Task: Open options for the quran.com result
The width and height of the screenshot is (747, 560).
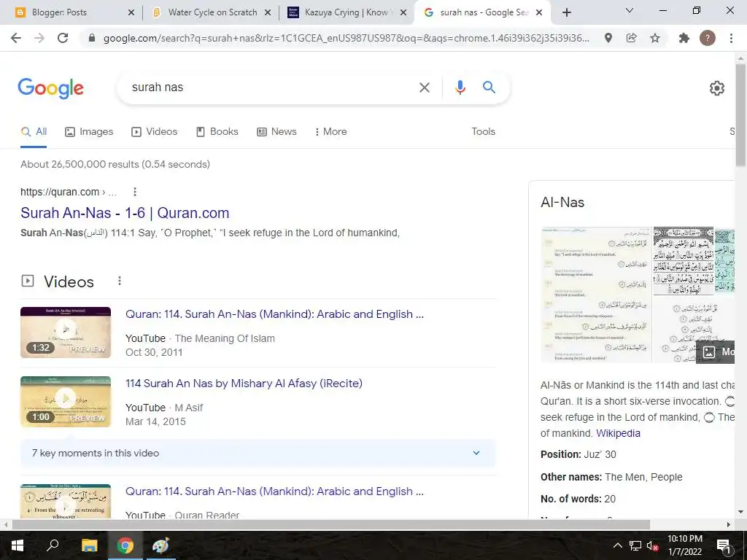Action: (135, 192)
